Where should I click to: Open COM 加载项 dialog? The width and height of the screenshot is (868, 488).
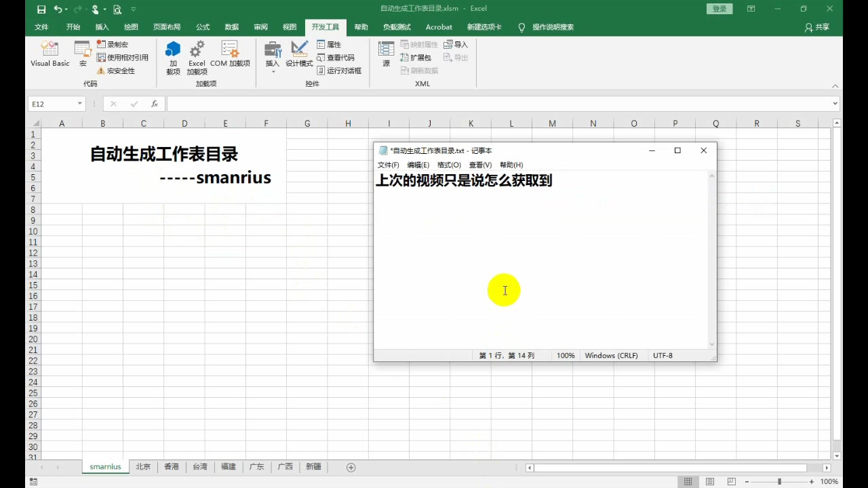230,54
